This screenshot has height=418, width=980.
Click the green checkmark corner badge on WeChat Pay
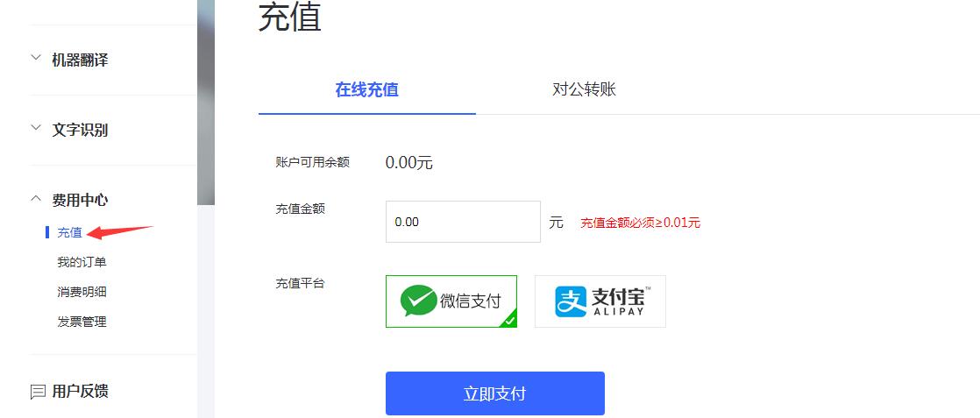(509, 320)
